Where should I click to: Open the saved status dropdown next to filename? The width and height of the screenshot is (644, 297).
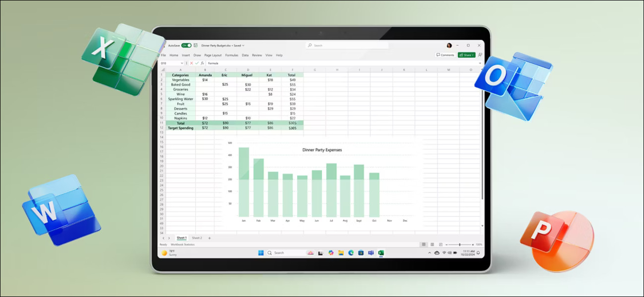coord(244,46)
